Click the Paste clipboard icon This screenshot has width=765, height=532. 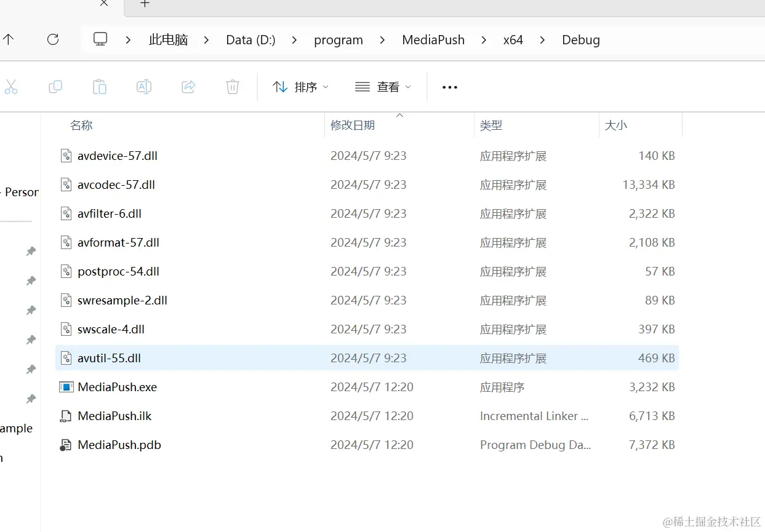(x=100, y=87)
